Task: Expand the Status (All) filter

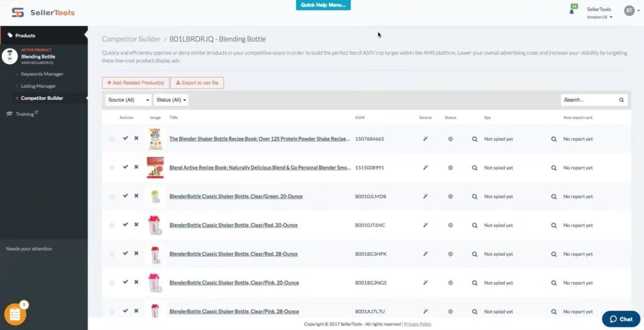Action: click(171, 100)
